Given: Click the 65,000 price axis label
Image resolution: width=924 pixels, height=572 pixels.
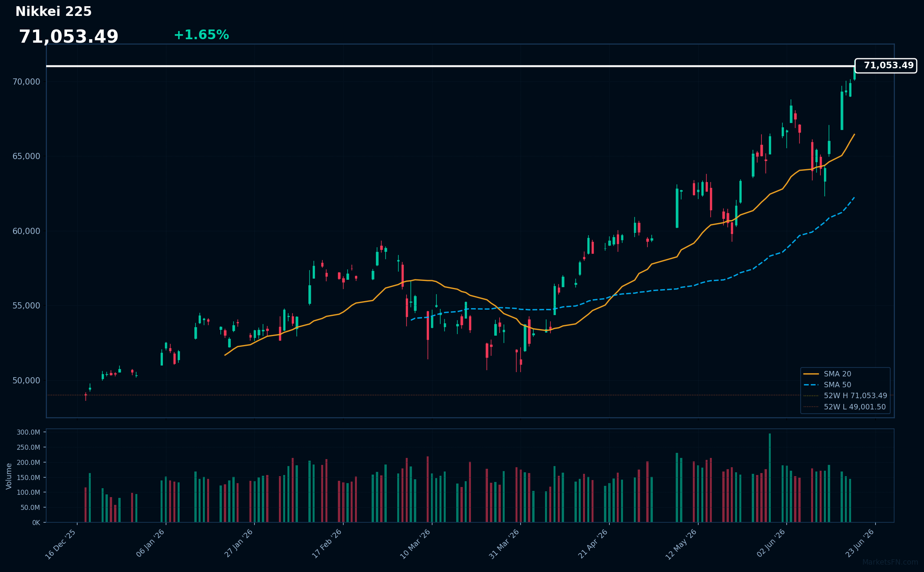Looking at the screenshot, I should pos(26,156).
